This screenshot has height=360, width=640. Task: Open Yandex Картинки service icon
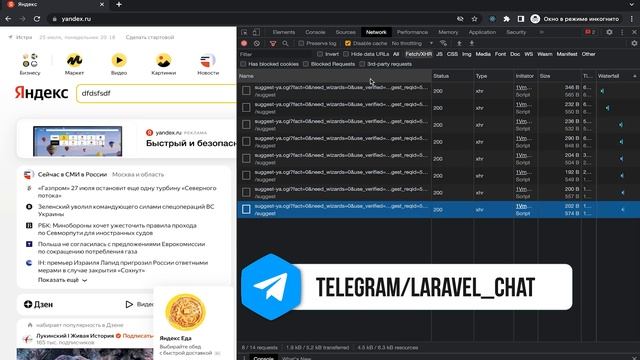click(x=164, y=64)
